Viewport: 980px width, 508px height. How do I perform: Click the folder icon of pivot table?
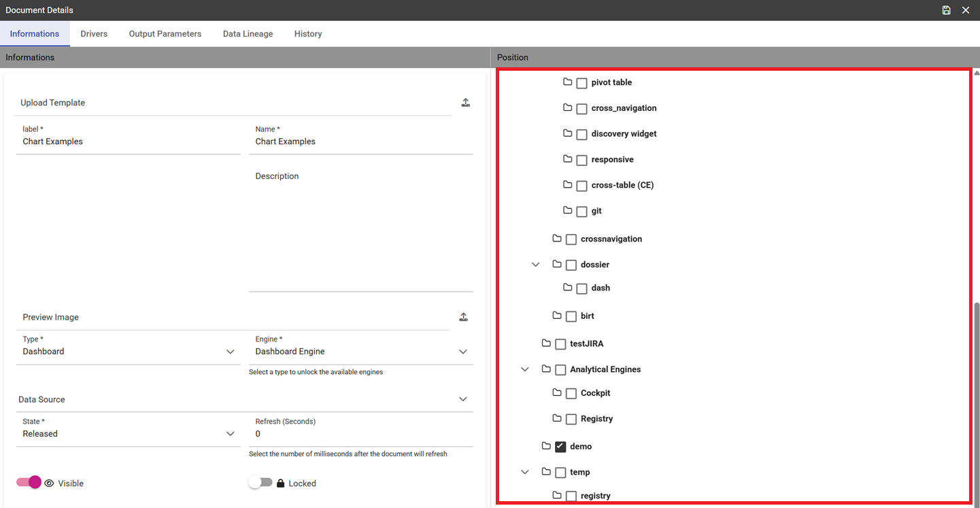[x=568, y=82]
